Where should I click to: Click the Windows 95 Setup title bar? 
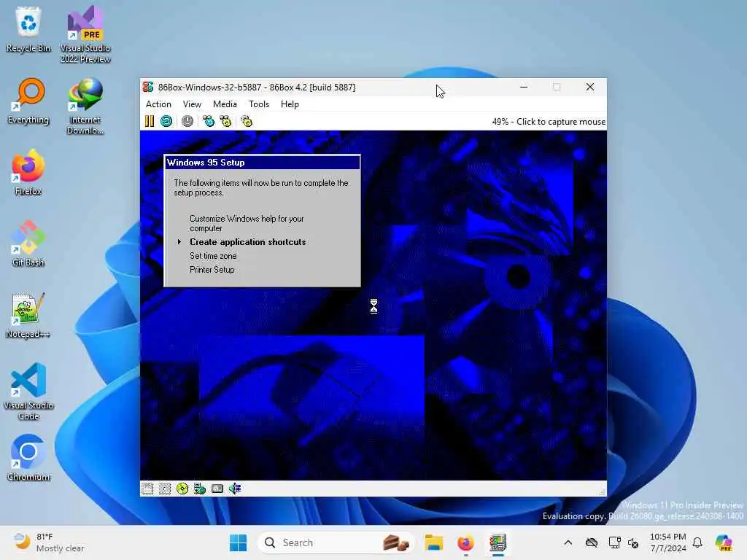click(x=262, y=163)
